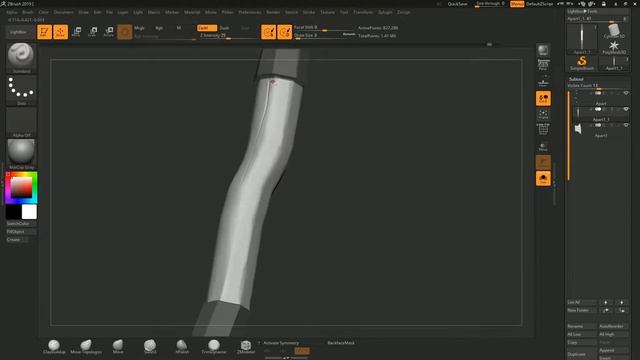Select the white main color swatch
The height and width of the screenshot is (360, 640).
(x=29, y=212)
